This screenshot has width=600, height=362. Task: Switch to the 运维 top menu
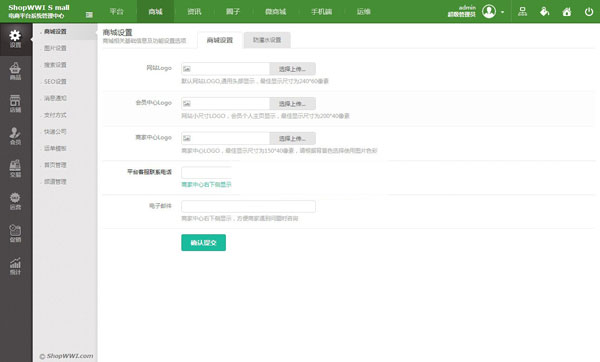tap(364, 11)
